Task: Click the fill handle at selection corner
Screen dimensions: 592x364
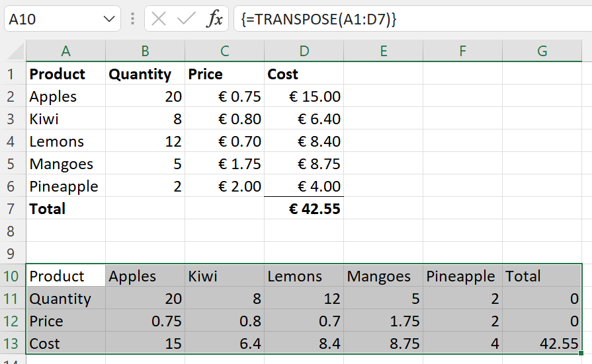Action: 581,353
